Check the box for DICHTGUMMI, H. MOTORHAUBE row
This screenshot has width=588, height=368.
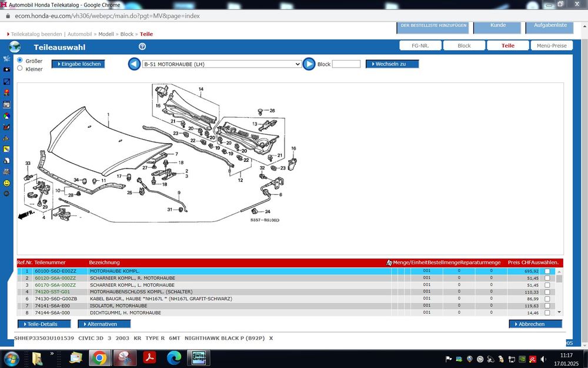click(547, 313)
